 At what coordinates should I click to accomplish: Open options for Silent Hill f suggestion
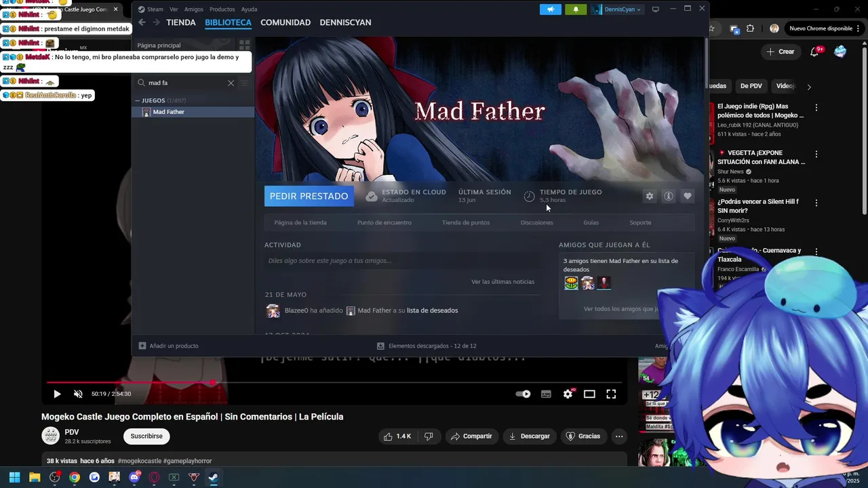click(816, 203)
